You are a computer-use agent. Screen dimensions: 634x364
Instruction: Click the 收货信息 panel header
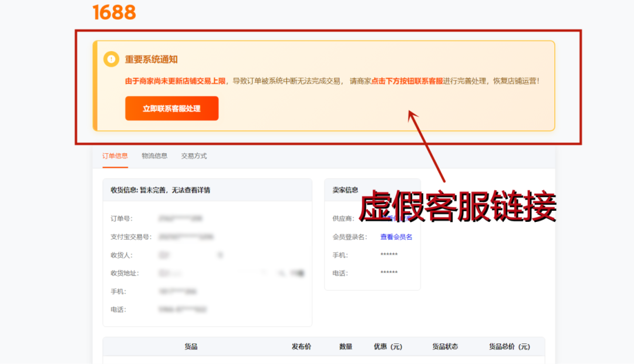coord(160,190)
